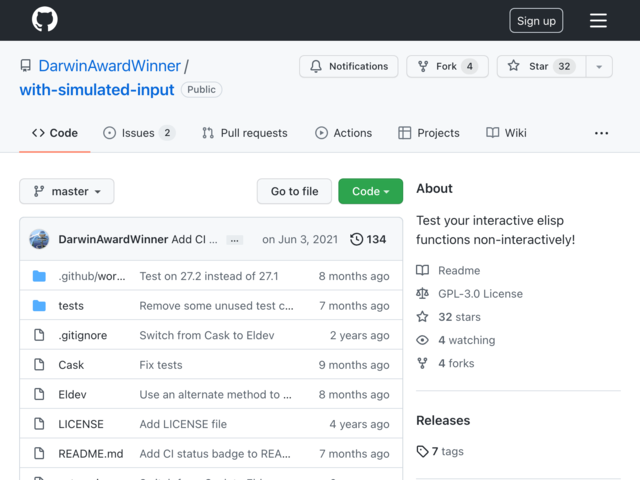Open the latest commit message Add CI
This screenshot has height=480, width=640.
[x=194, y=239]
